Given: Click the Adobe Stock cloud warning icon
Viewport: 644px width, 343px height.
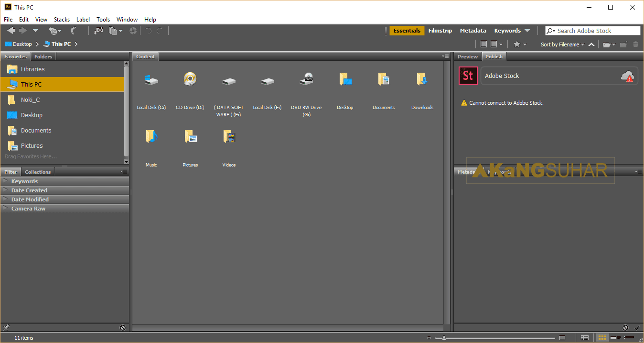Looking at the screenshot, I should (627, 76).
